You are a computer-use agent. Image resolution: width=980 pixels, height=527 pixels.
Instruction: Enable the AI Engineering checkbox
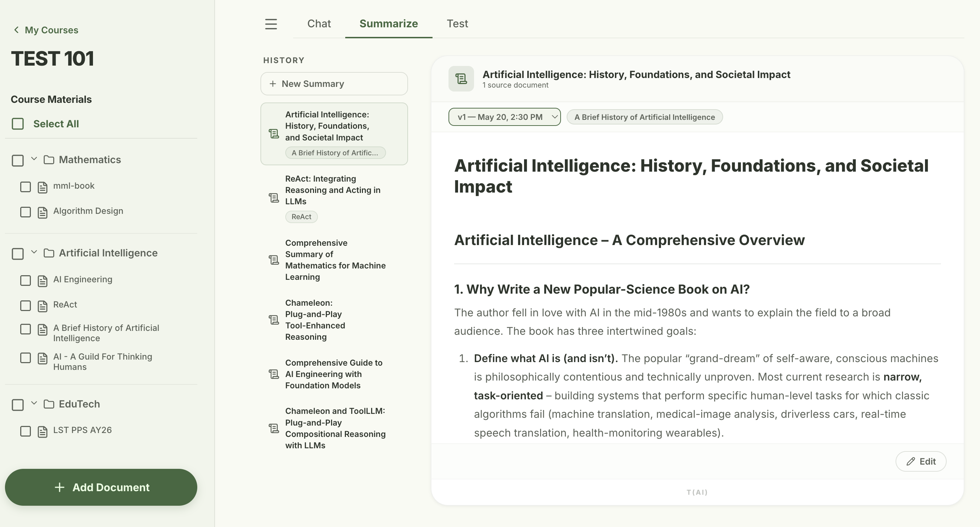point(26,281)
